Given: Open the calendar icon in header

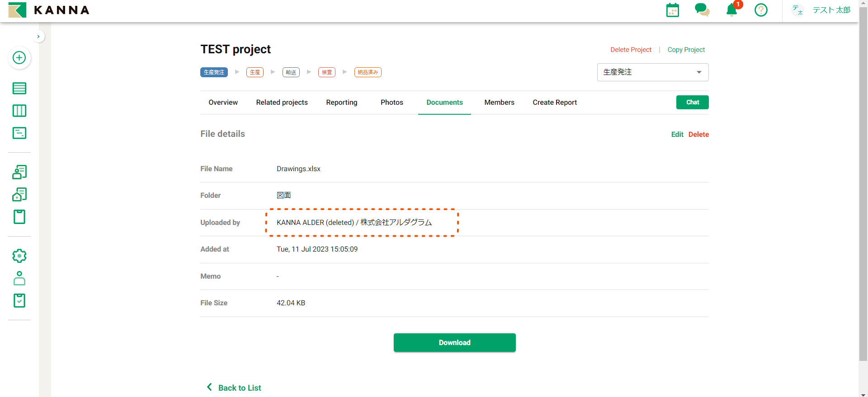Looking at the screenshot, I should pyautogui.click(x=672, y=10).
